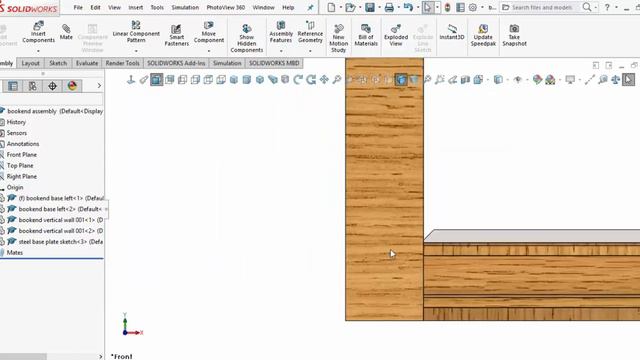Open the Insert menu
Image resolution: width=640 pixels, height=360 pixels.
(136, 7)
